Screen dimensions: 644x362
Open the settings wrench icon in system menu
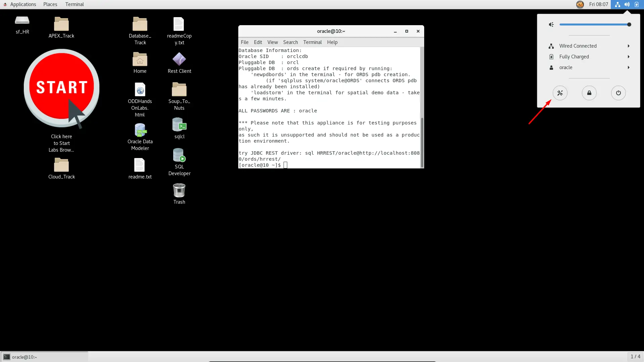click(560, 93)
